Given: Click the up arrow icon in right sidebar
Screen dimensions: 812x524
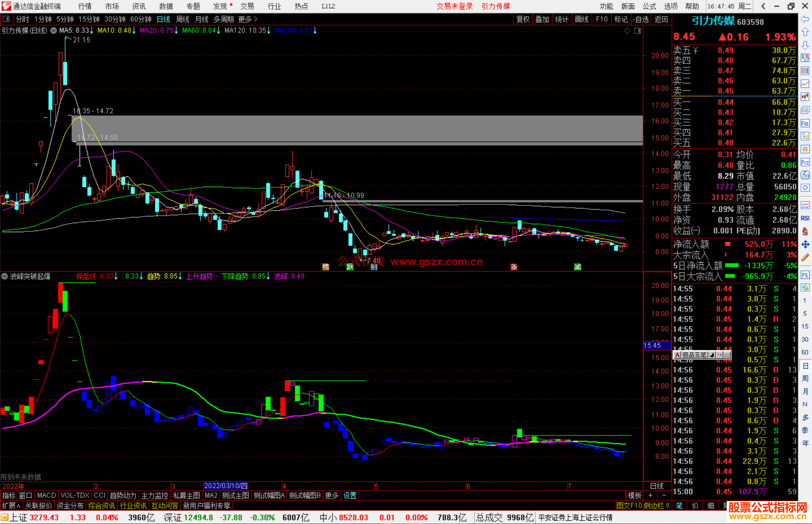Looking at the screenshot, I should [805, 32].
